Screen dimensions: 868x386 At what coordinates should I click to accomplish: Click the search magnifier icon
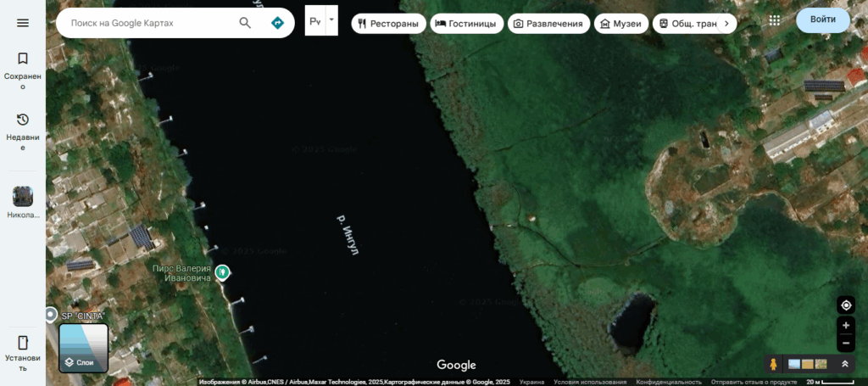pyautogui.click(x=245, y=23)
